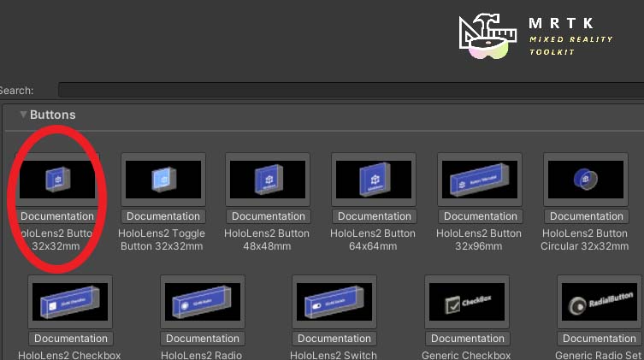Click the Buttons section header text
The height and width of the screenshot is (360, 644).
pos(52,115)
